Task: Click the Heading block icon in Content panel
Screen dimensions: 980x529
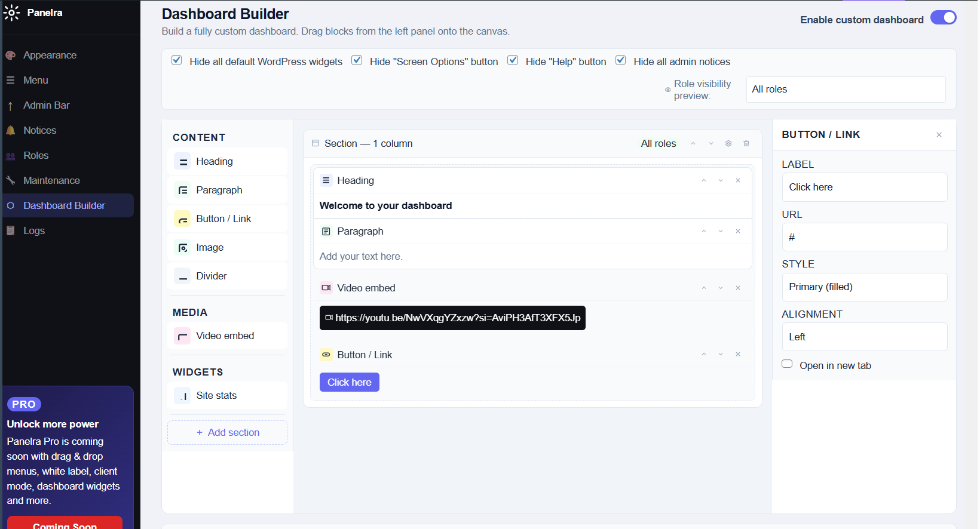Action: (182, 161)
